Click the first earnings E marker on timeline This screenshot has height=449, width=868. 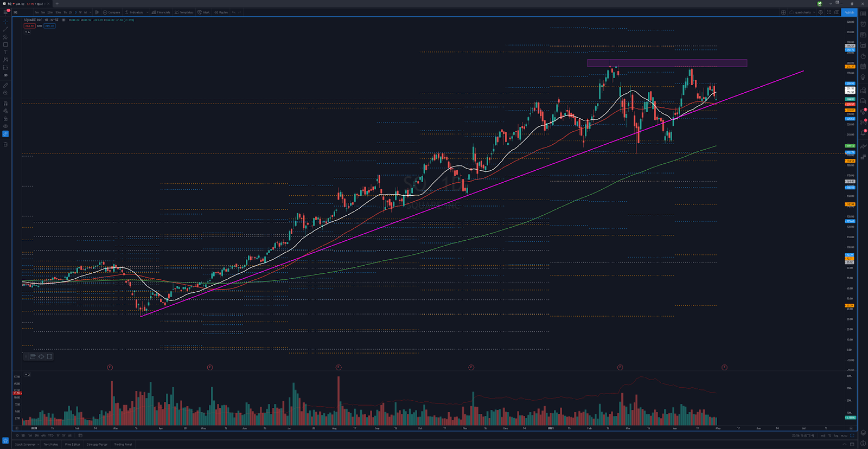point(110,367)
